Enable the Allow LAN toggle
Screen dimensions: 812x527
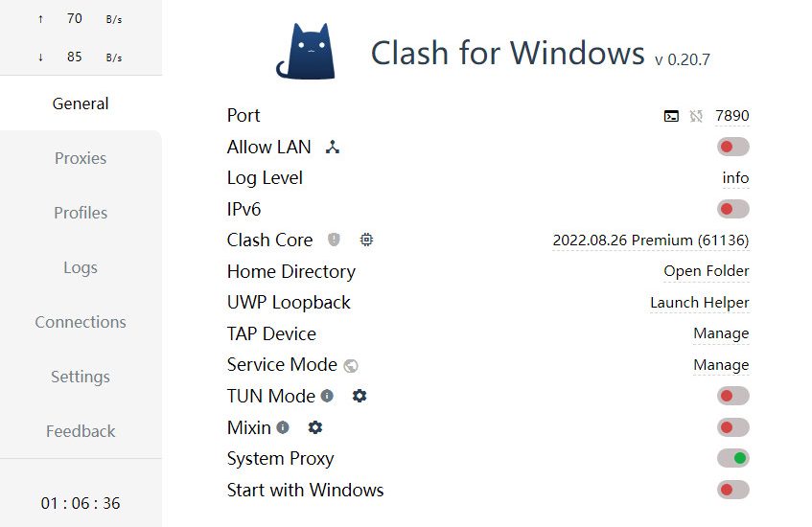pyautogui.click(x=732, y=147)
